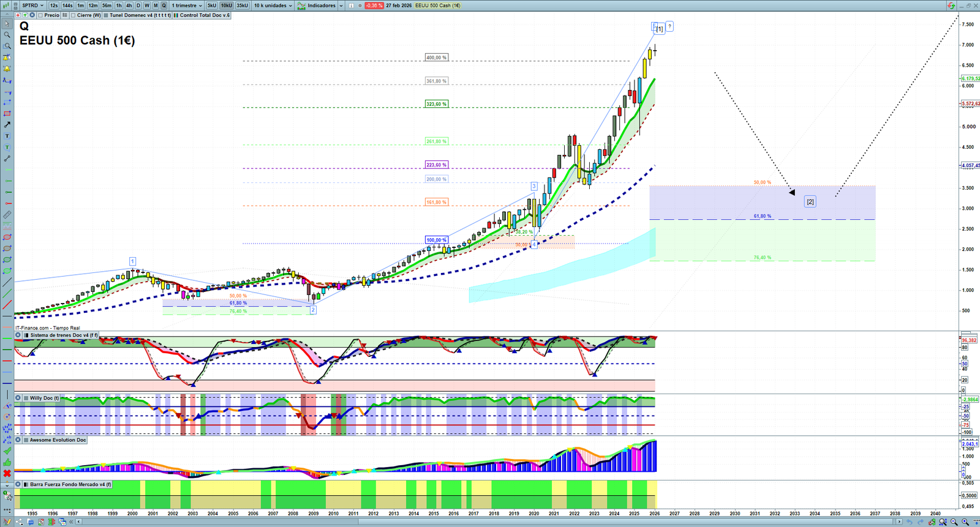Close the Awesome Evolution Doc panel
The width and height of the screenshot is (980, 527).
[x=18, y=440]
